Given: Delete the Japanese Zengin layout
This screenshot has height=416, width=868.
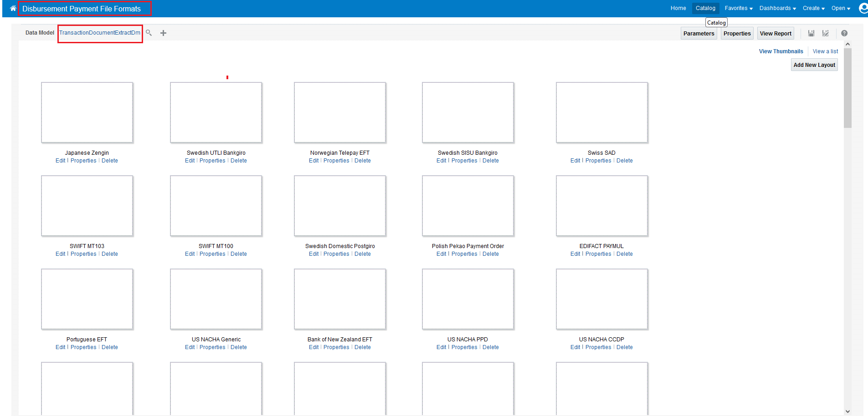Looking at the screenshot, I should [x=110, y=161].
